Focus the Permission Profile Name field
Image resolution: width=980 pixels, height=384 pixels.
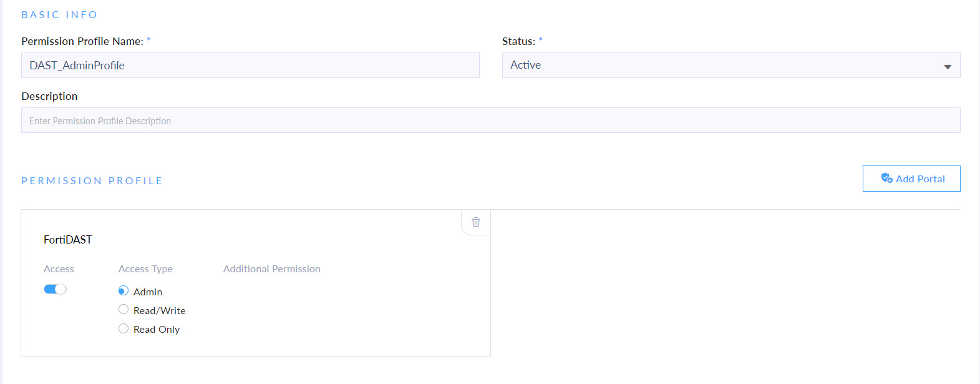click(250, 66)
